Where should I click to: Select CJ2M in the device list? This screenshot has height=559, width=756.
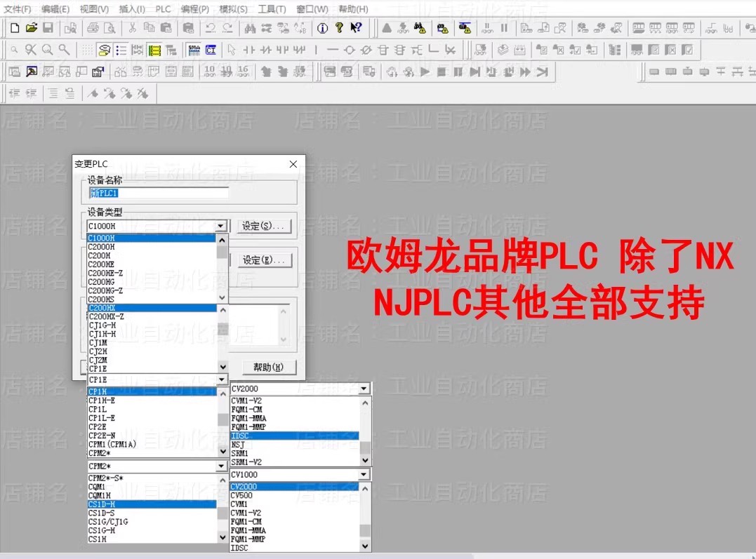[x=152, y=360]
